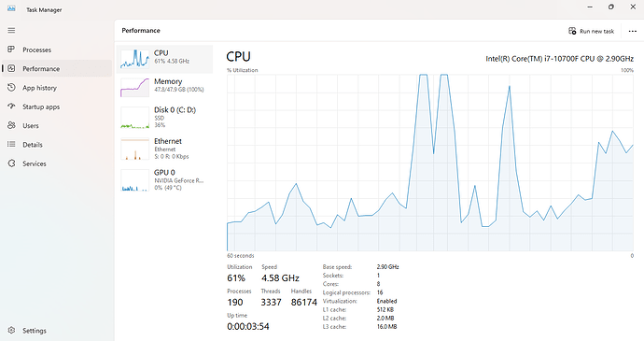Click the 190 processes value
Image resolution: width=644 pixels, height=341 pixels.
[x=235, y=303]
